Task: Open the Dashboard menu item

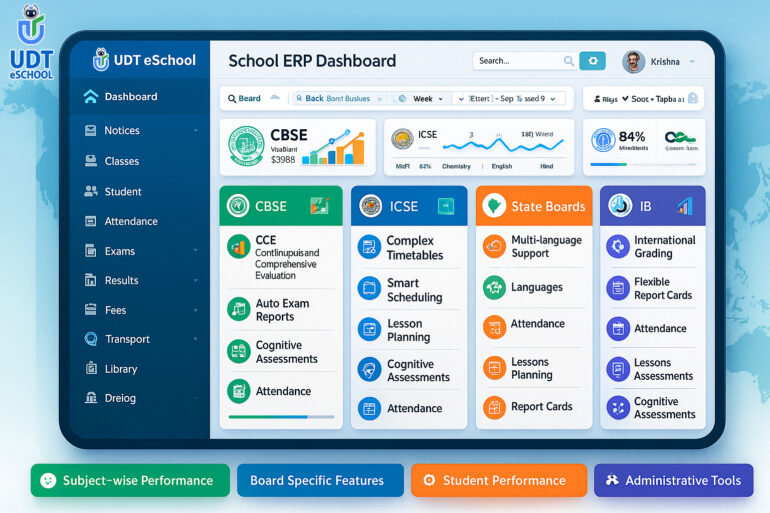Action: (131, 97)
